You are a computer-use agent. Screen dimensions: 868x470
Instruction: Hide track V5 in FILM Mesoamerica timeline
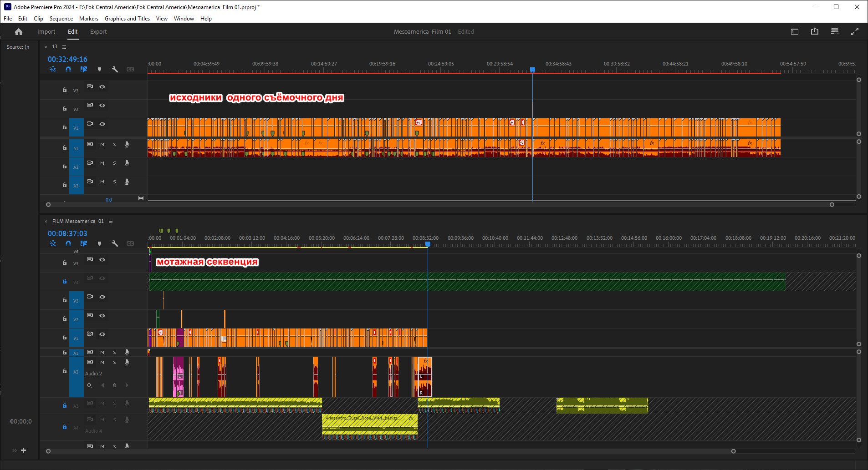point(102,259)
